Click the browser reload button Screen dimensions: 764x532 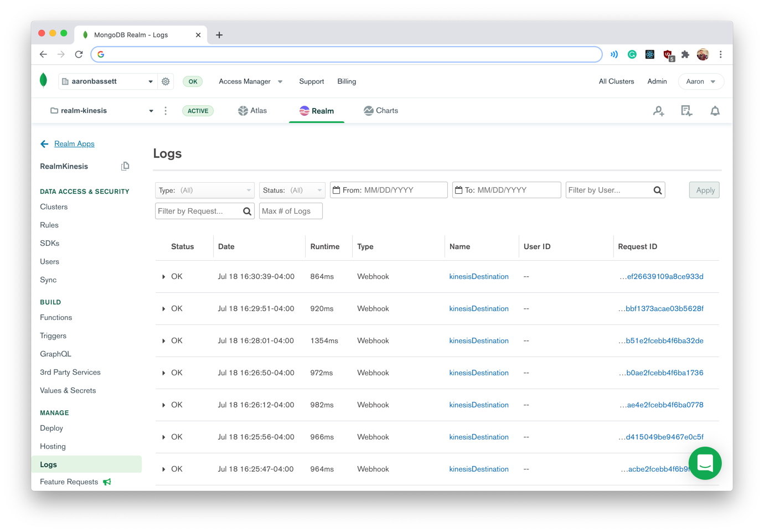click(79, 54)
